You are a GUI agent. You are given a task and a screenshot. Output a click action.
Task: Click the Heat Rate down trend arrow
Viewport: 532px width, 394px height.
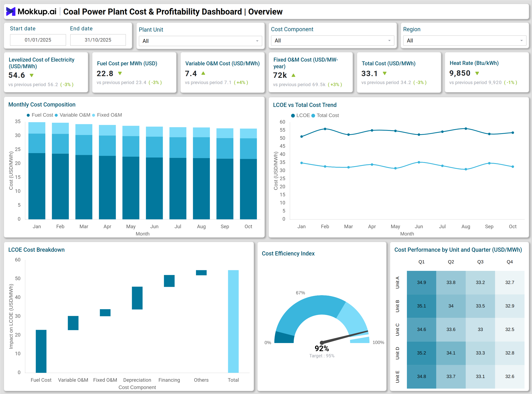pyautogui.click(x=477, y=73)
